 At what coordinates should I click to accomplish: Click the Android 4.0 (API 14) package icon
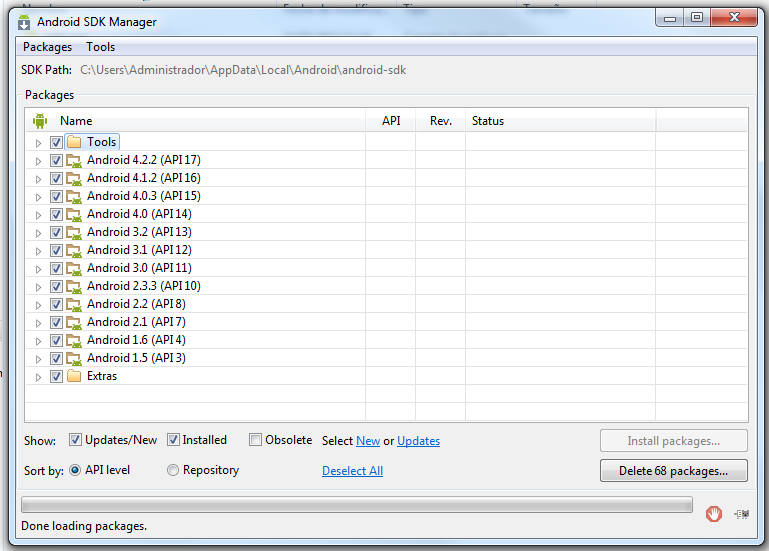74,215
